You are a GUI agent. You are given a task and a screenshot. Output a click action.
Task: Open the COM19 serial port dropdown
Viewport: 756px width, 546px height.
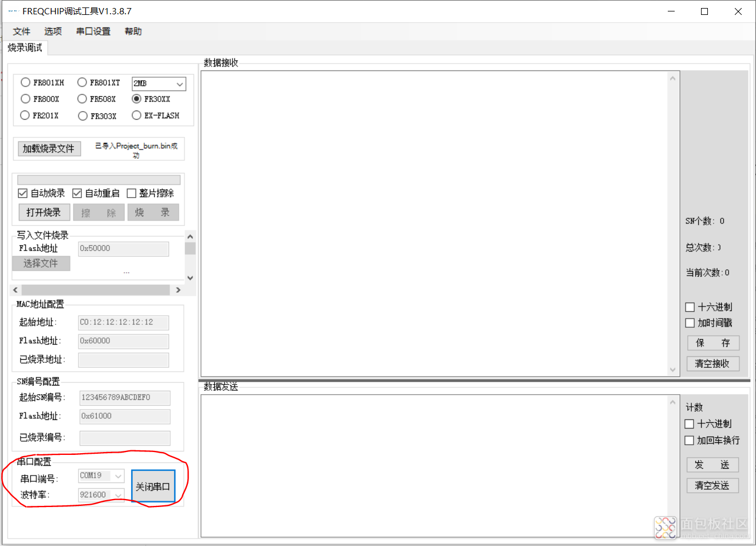(101, 476)
